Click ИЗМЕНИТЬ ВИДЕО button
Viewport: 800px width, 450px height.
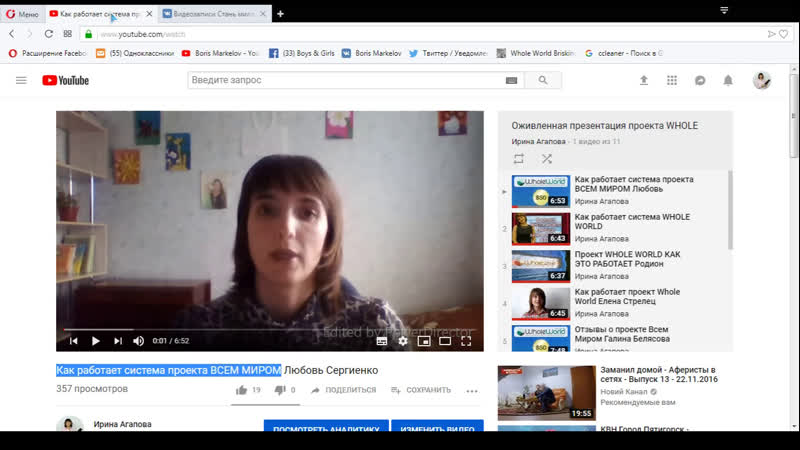[x=437, y=426]
